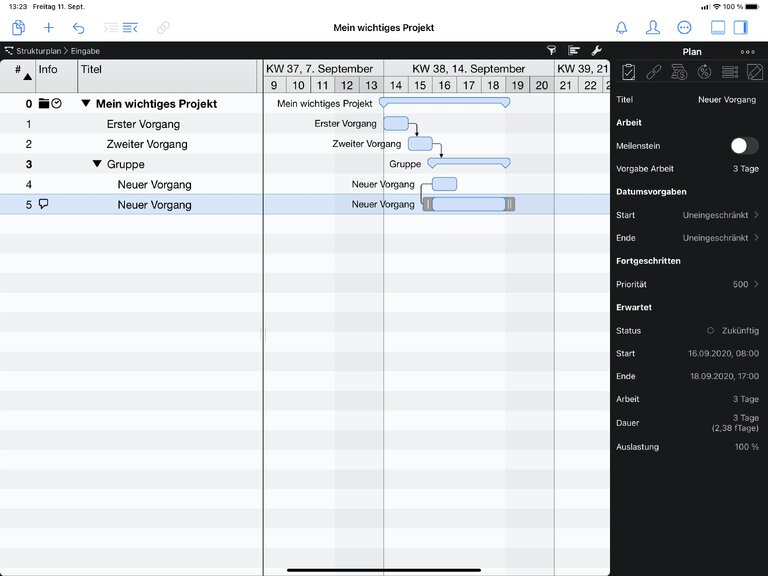The image size is (768, 576).
Task: Click the plus icon to add an activity
Action: (48, 28)
